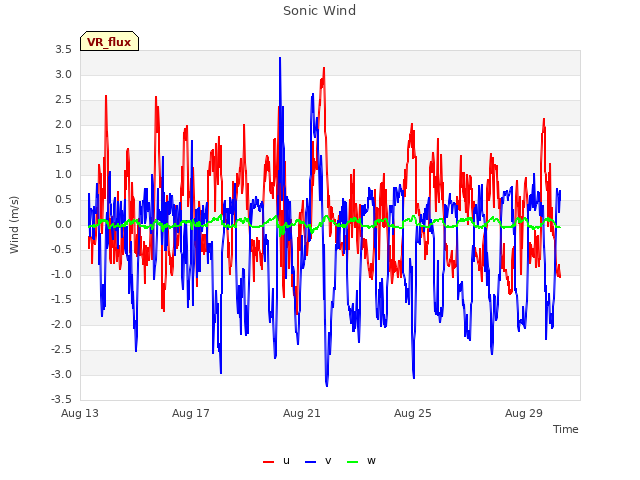Click the '-3.5' y-axis tick label

pos(62,400)
